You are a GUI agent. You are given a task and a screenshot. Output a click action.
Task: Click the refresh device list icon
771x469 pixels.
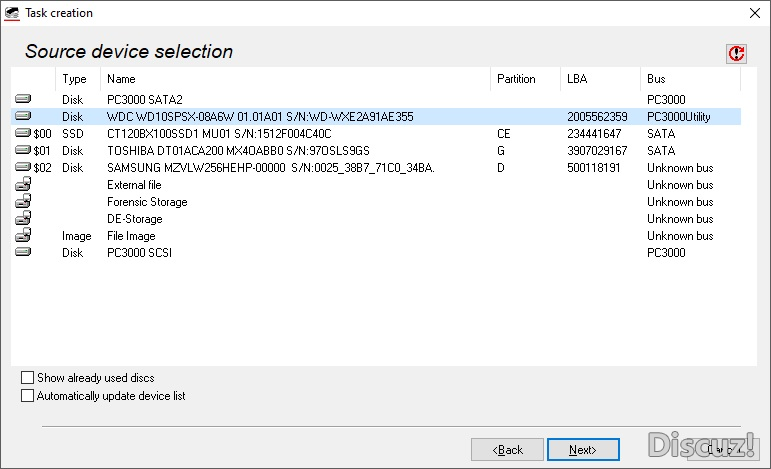tap(736, 53)
